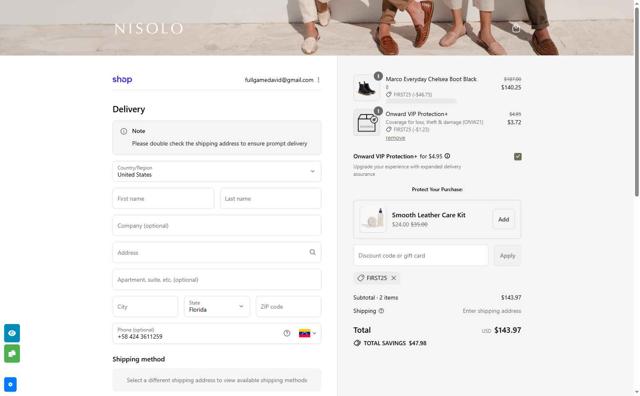Image resolution: width=640 pixels, height=396 pixels.
Task: Focus the First name field
Action: coord(163,198)
